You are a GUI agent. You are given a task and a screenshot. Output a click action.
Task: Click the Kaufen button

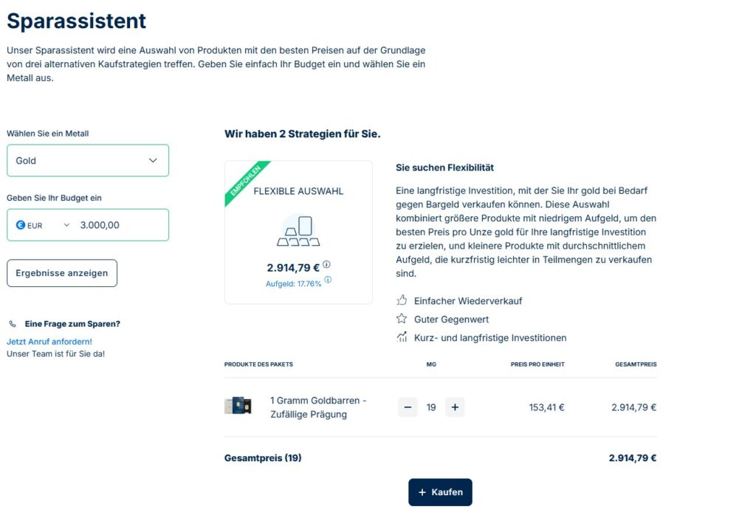[x=440, y=492]
